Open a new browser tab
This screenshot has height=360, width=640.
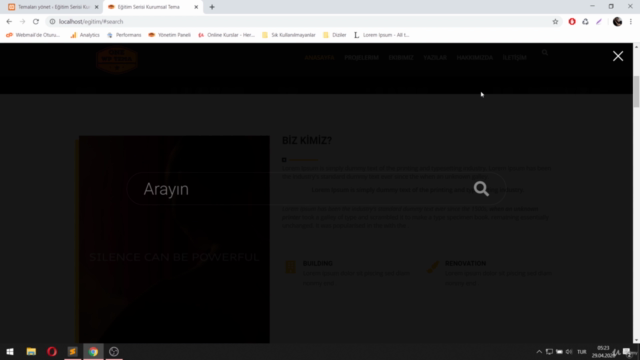click(212, 7)
